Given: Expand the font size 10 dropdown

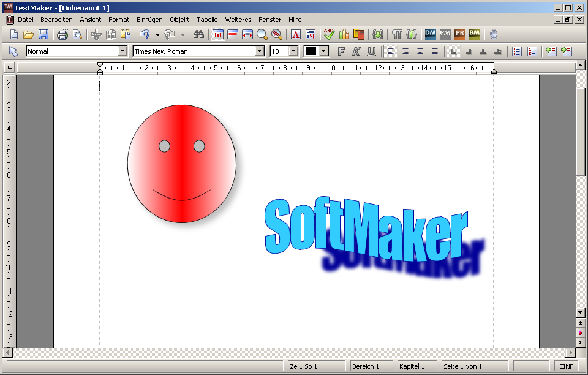Looking at the screenshot, I should pos(293,51).
